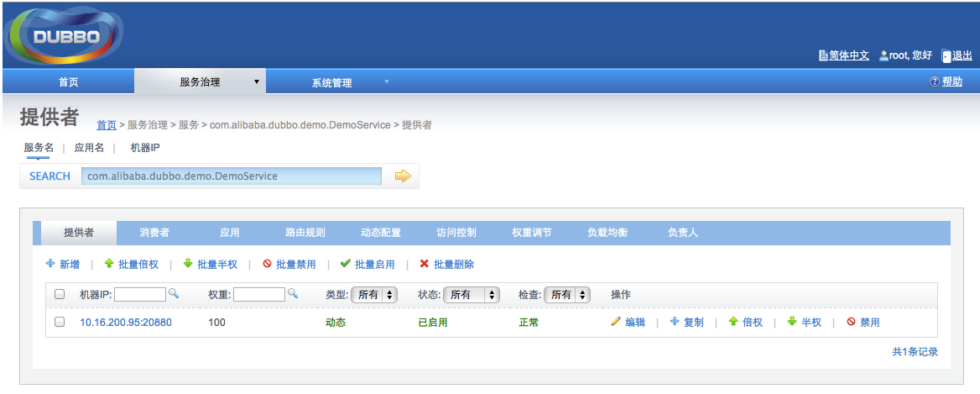The width and height of the screenshot is (980, 394).
Task: Open the 检查 filter dropdown
Action: pos(567,295)
